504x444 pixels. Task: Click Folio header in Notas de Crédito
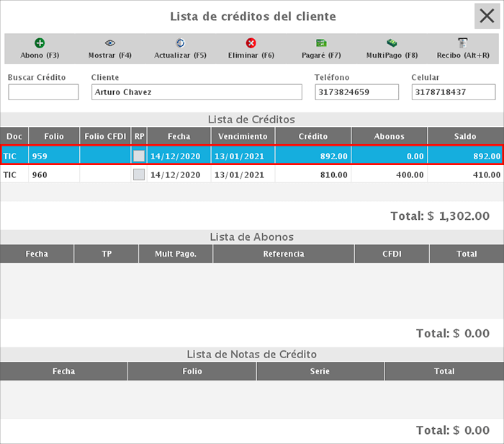[x=192, y=371]
